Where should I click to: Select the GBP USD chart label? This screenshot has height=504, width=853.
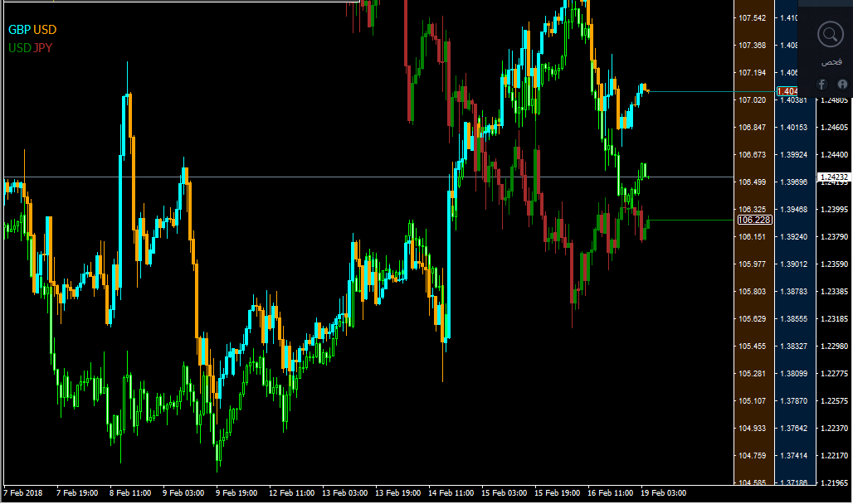(x=32, y=30)
